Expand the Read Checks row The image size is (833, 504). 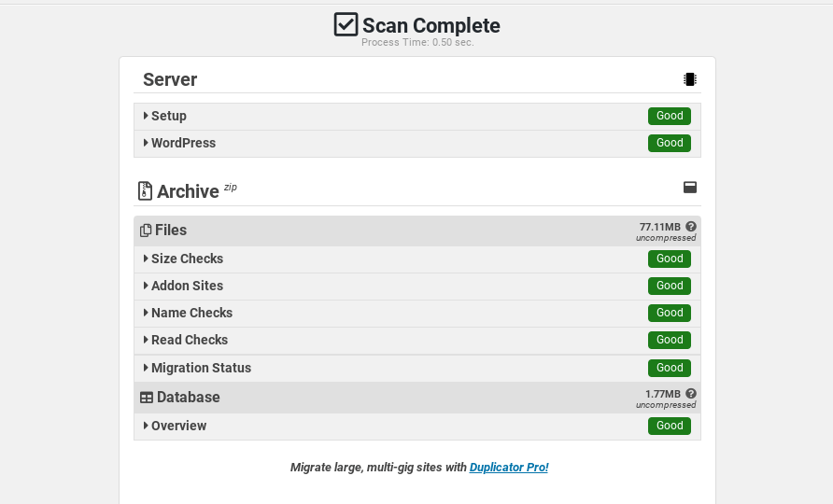(x=189, y=340)
